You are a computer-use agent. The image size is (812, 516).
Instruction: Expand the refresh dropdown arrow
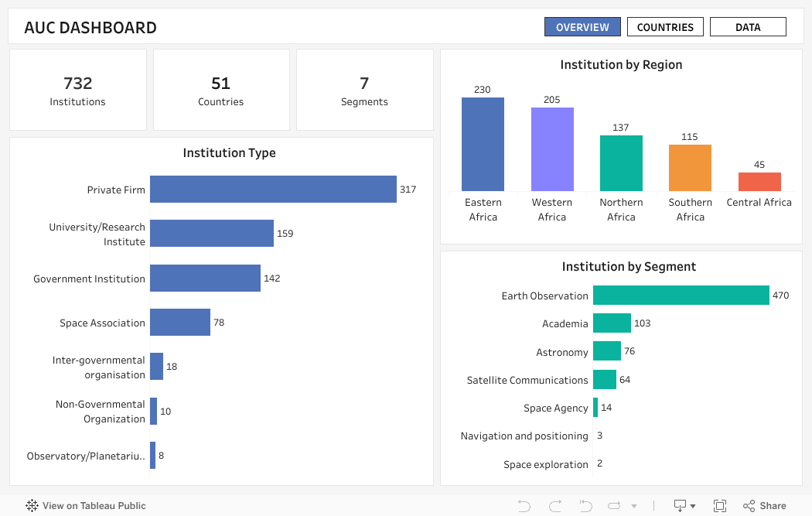pos(634,506)
